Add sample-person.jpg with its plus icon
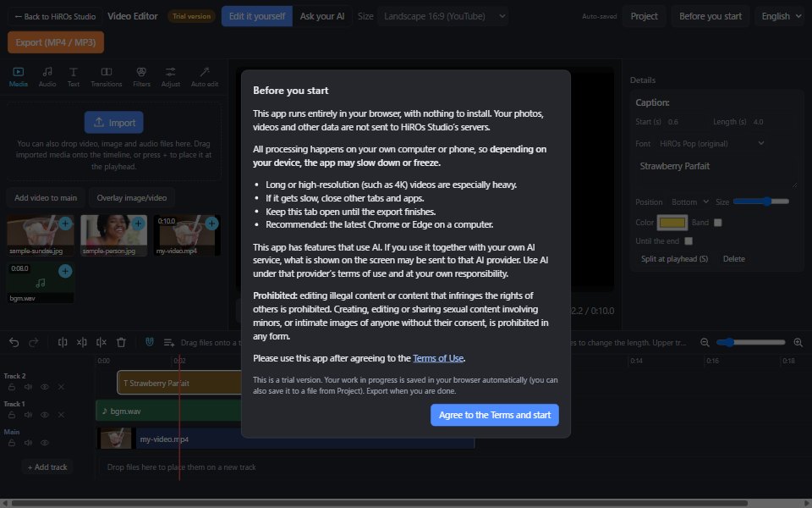Image resolution: width=812 pixels, height=508 pixels. pyautogui.click(x=138, y=224)
